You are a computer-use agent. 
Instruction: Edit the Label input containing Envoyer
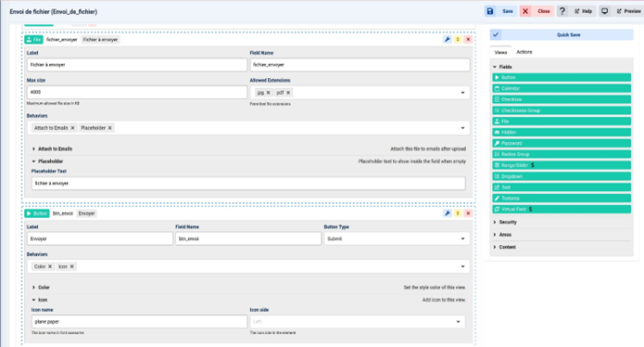click(x=100, y=238)
